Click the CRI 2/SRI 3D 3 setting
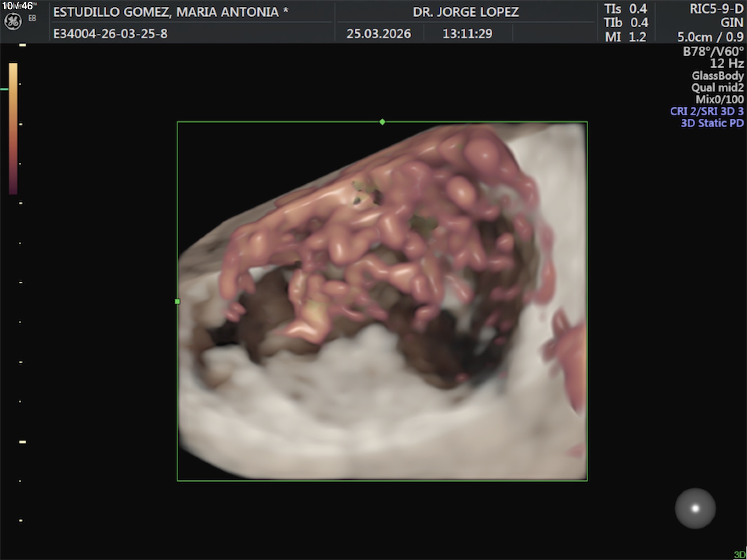This screenshot has height=560, width=747. coord(707,111)
